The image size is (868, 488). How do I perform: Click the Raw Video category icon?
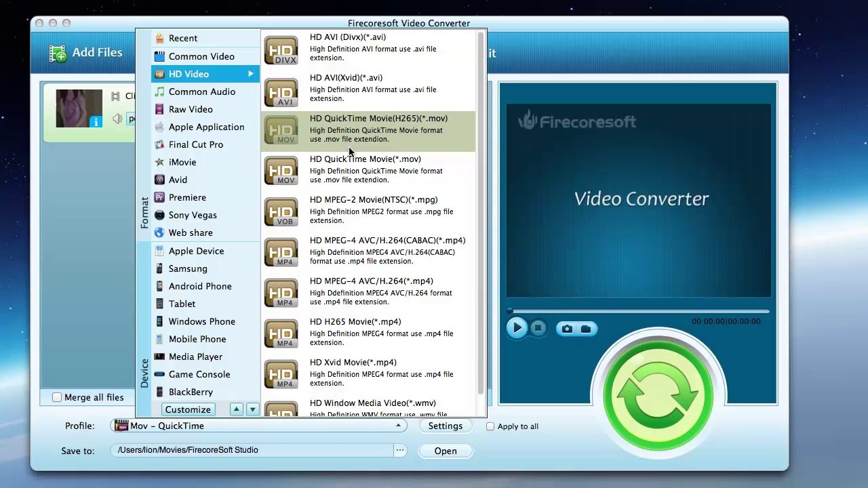[x=159, y=109]
